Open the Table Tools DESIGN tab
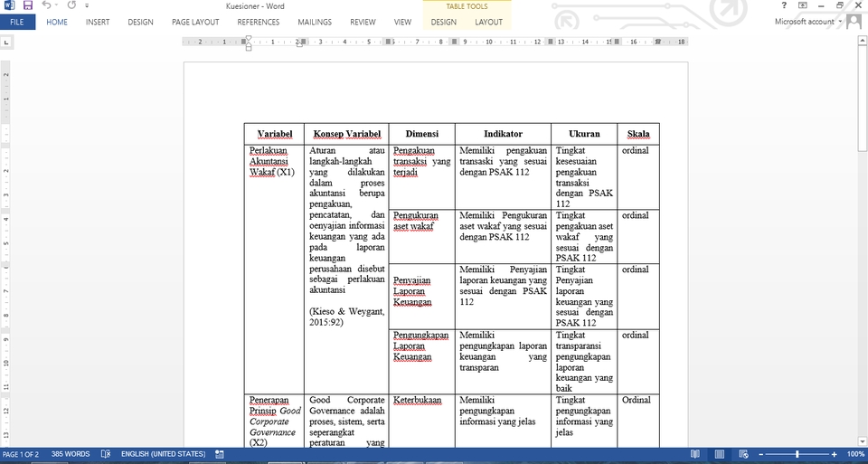 (444, 22)
